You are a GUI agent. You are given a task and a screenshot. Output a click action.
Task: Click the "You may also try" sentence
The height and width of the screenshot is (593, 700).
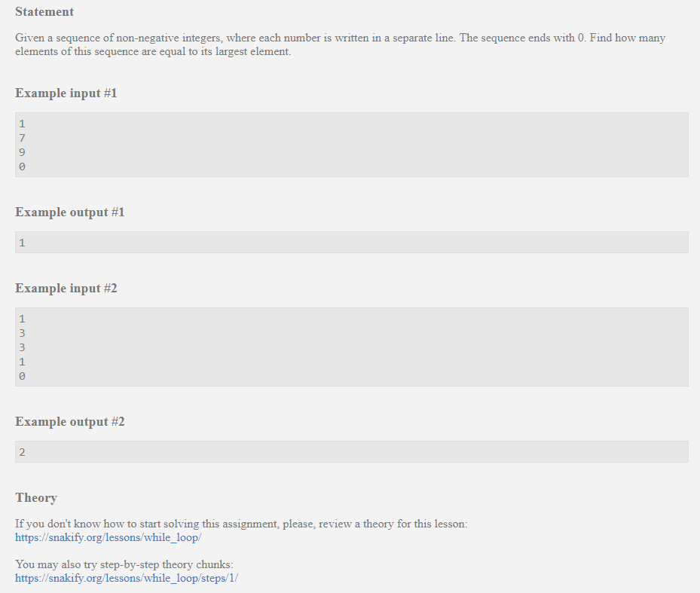(x=126, y=564)
